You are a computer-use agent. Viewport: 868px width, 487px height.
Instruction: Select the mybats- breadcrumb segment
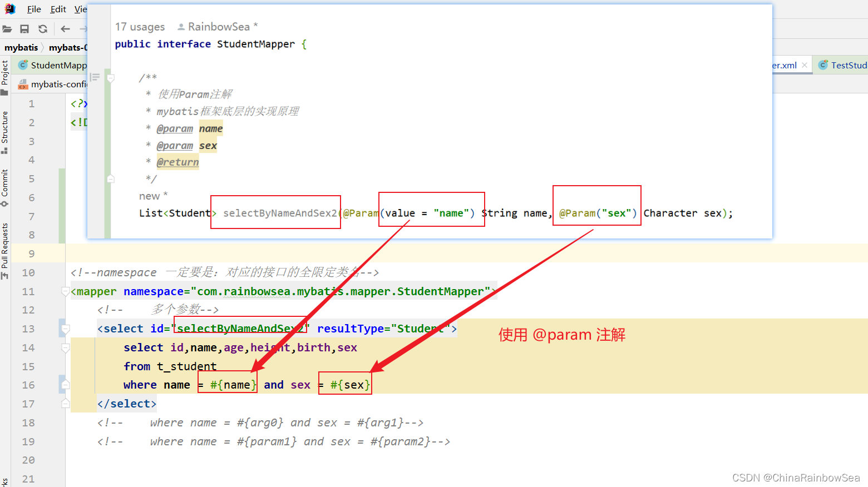(68, 47)
